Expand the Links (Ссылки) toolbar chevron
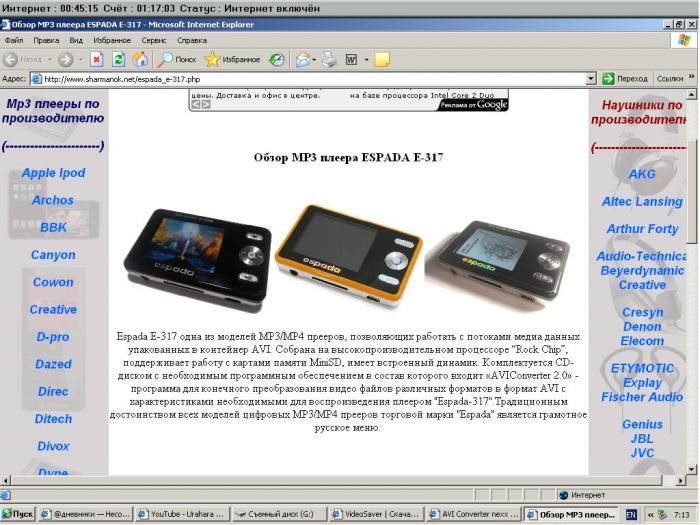This screenshot has width=700, height=525. [692, 77]
